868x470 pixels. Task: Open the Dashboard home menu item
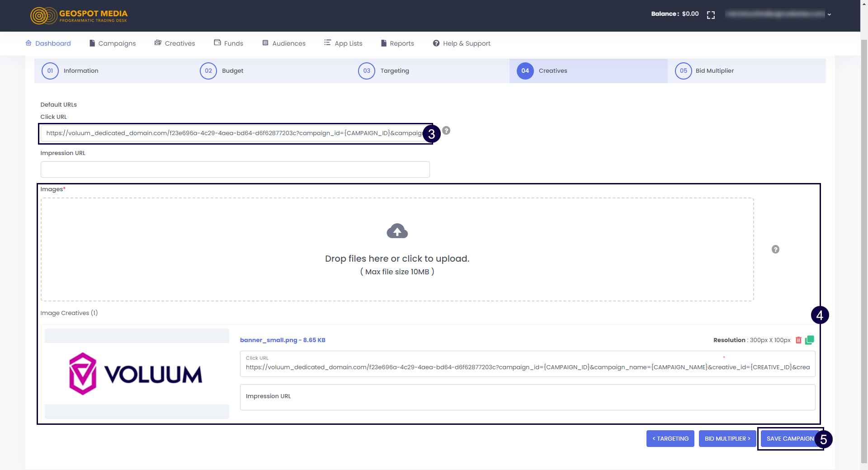pos(48,43)
